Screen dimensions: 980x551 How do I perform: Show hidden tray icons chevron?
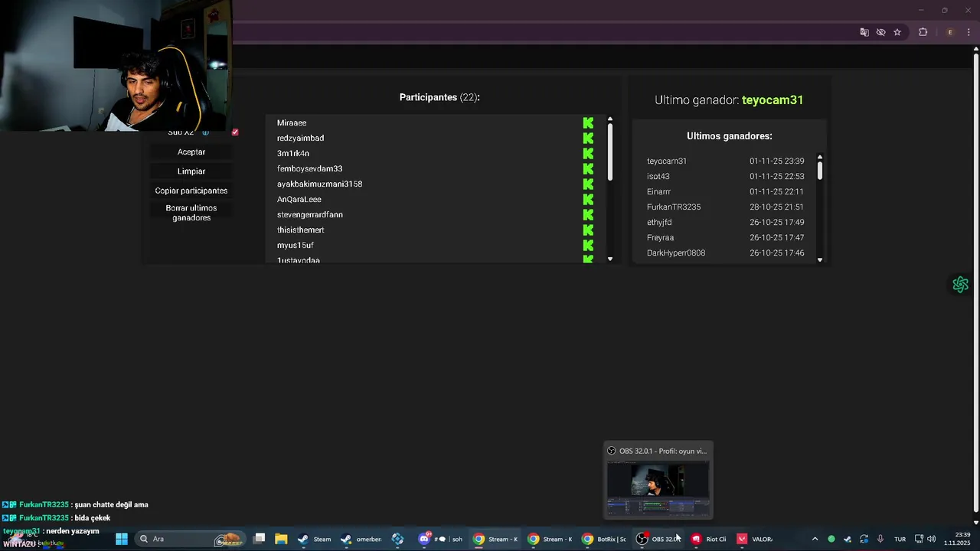[815, 539]
